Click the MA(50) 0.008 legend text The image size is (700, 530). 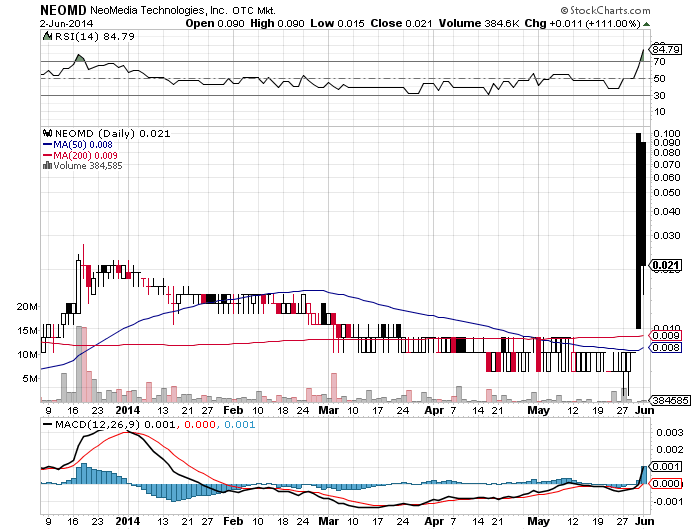pos(83,145)
